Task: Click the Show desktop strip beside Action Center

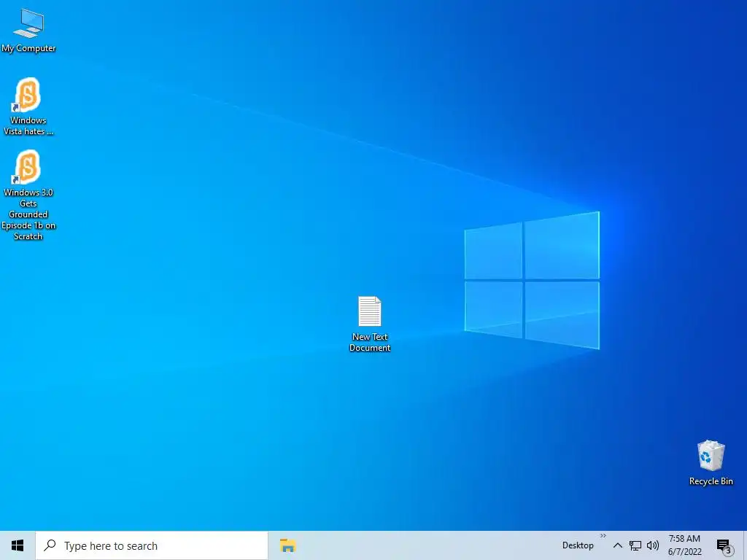Action: [745, 545]
